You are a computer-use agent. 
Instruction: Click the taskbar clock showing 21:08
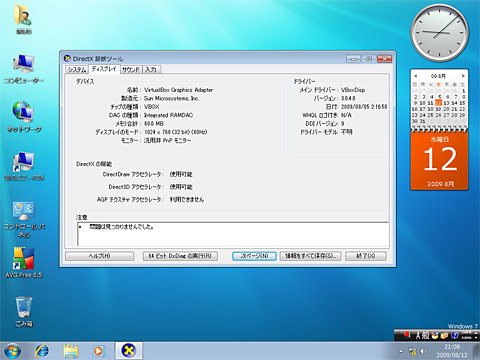pos(452,347)
